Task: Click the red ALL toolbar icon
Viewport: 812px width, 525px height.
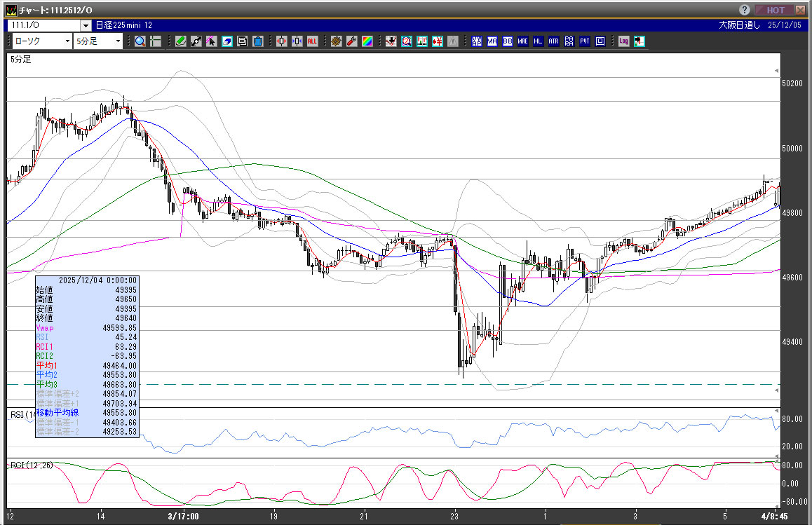Action: [312, 41]
